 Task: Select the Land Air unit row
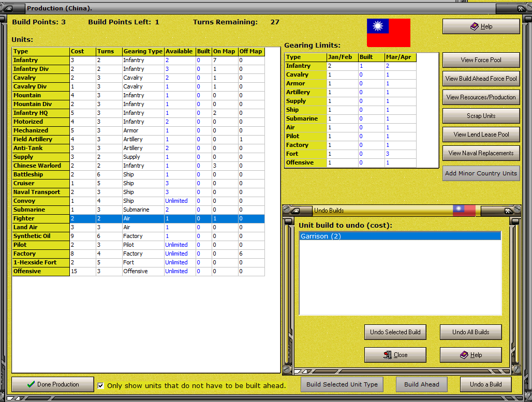coord(138,228)
